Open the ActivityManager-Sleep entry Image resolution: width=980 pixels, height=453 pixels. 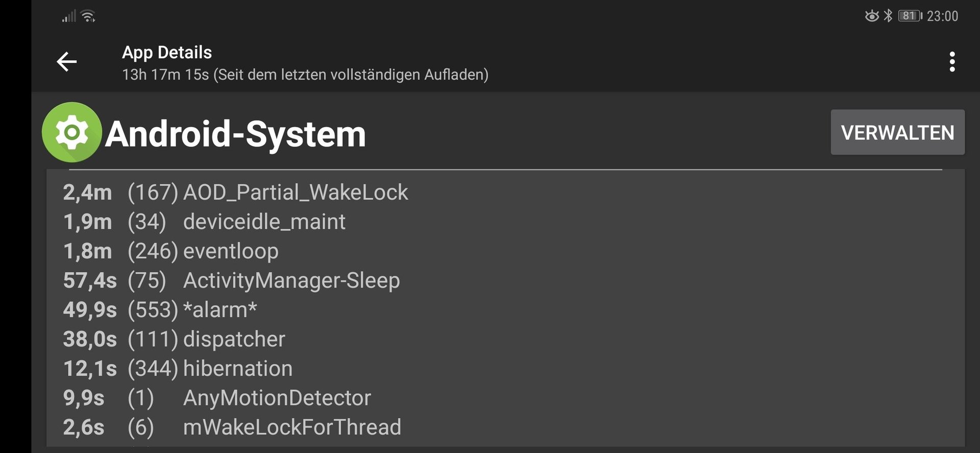click(x=505, y=280)
